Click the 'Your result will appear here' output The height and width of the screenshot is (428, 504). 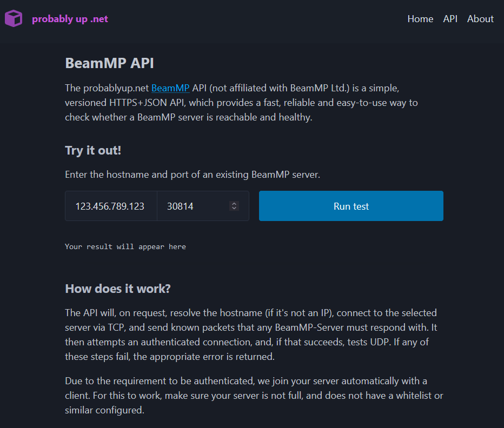tap(125, 246)
